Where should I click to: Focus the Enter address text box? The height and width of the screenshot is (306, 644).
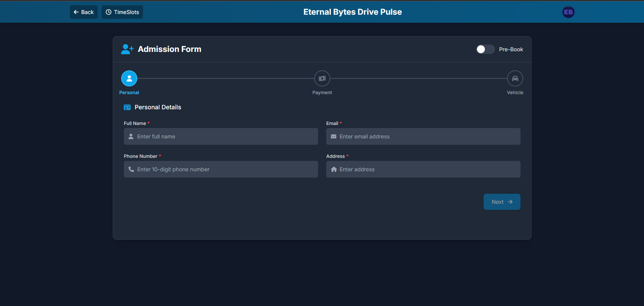[427, 169]
